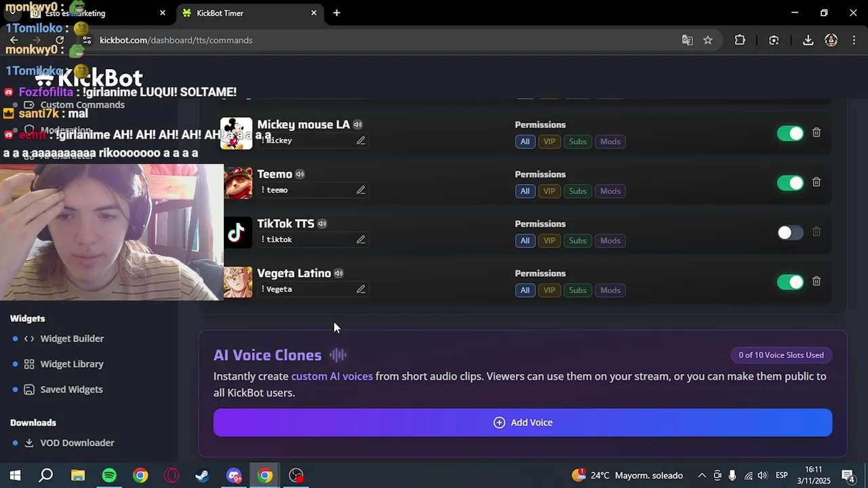The image size is (868, 488).
Task: Select All permission for TikTok TTS
Action: pos(525,241)
